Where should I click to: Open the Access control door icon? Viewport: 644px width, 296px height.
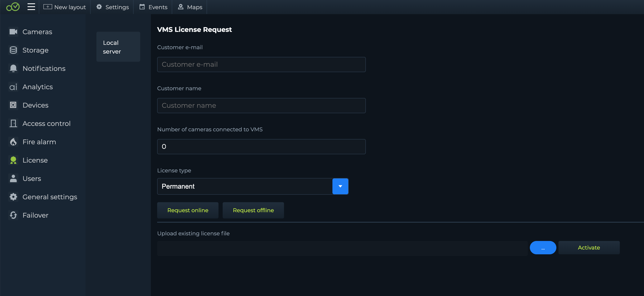(x=13, y=123)
